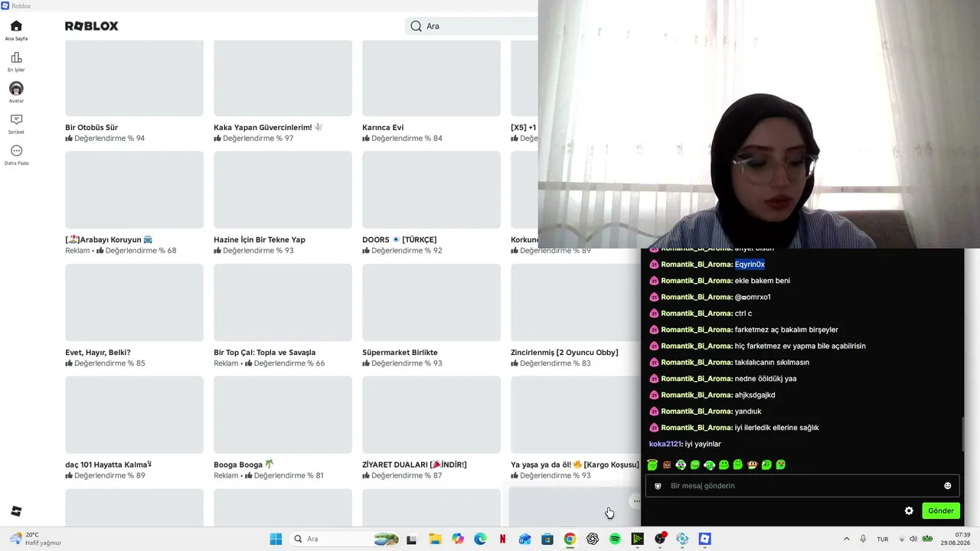The height and width of the screenshot is (551, 980).
Task: Open Netflix from taskbar
Action: [502, 539]
